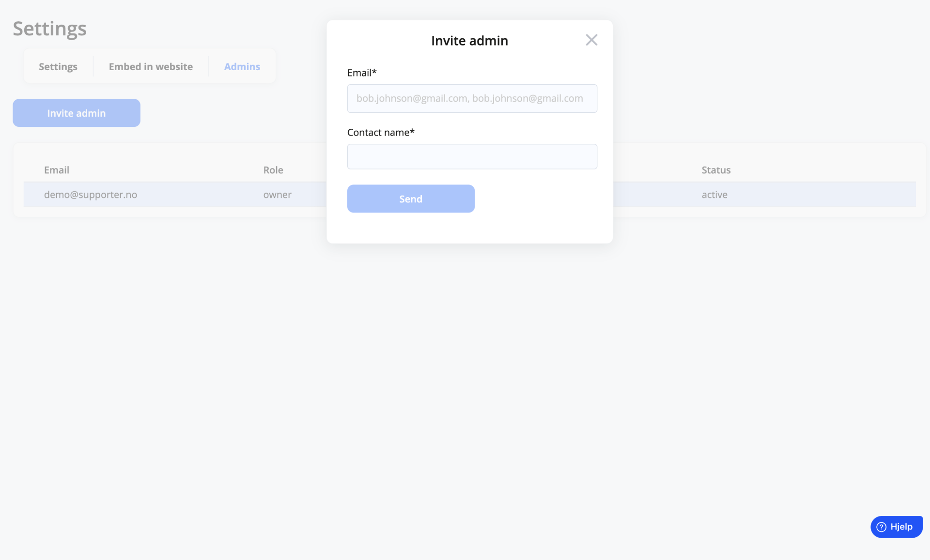Screen dimensions: 930x560
Task: Focus the Contact name field
Action: point(472,156)
